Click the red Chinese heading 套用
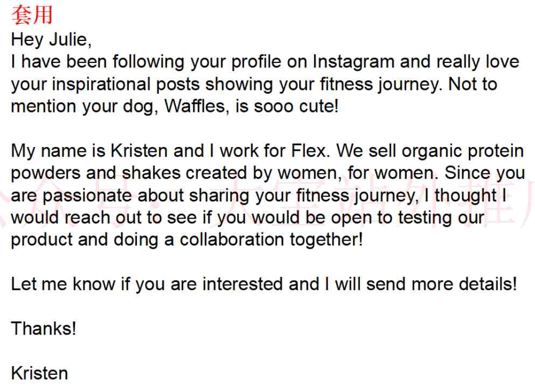Viewport: 535px width, 392px height. 31,15
